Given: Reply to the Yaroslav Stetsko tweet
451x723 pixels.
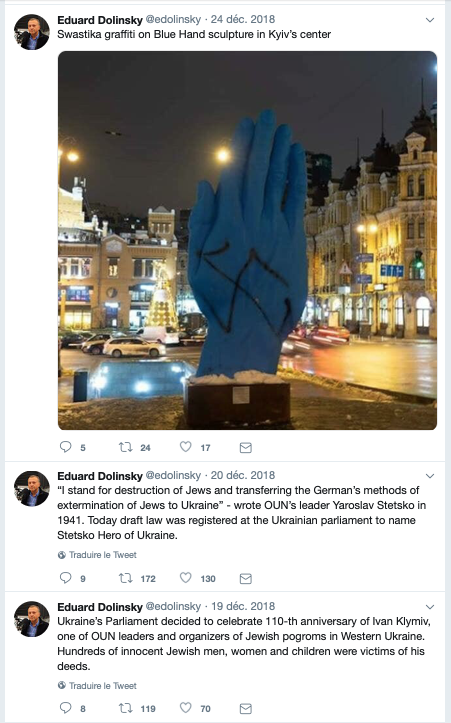Looking at the screenshot, I should click(x=66, y=578).
